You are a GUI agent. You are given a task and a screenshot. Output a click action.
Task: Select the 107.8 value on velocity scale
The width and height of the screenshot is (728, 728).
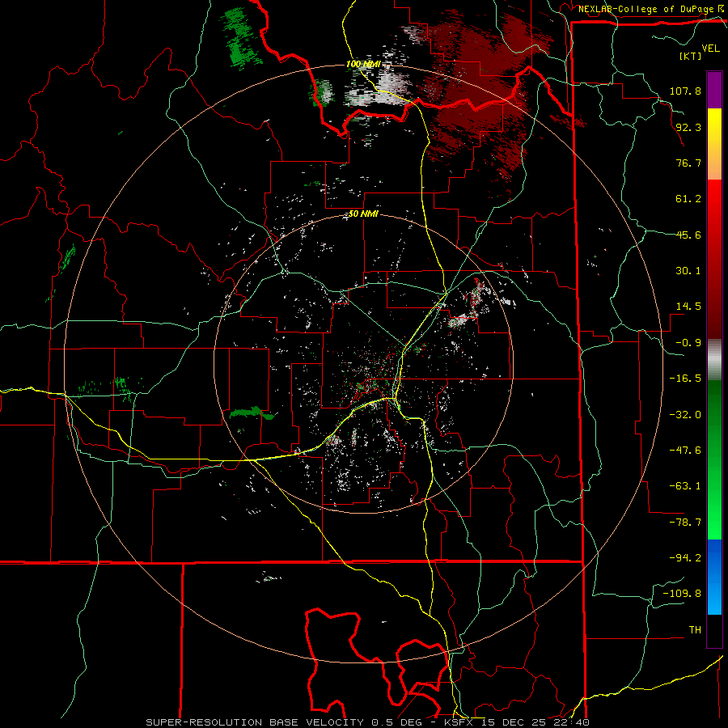point(685,91)
